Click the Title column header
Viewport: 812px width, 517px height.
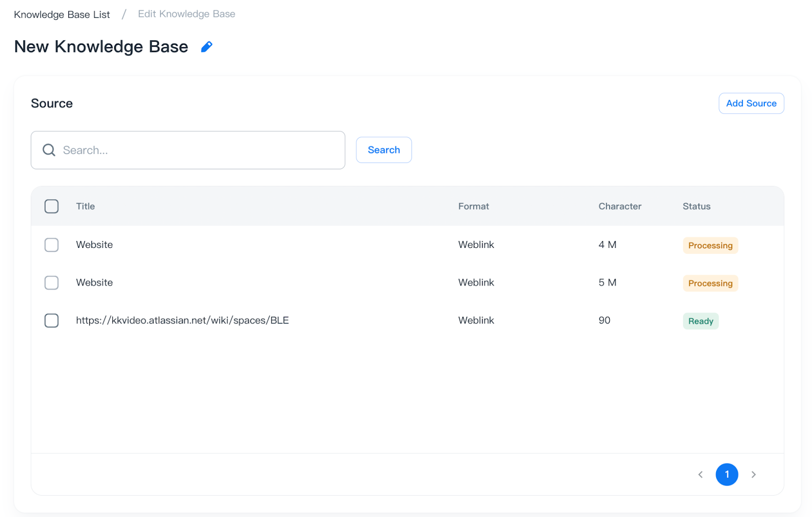click(85, 206)
